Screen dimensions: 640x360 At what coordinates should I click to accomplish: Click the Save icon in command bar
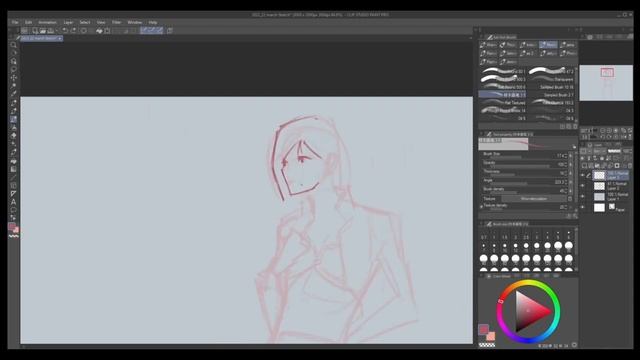tap(51, 31)
